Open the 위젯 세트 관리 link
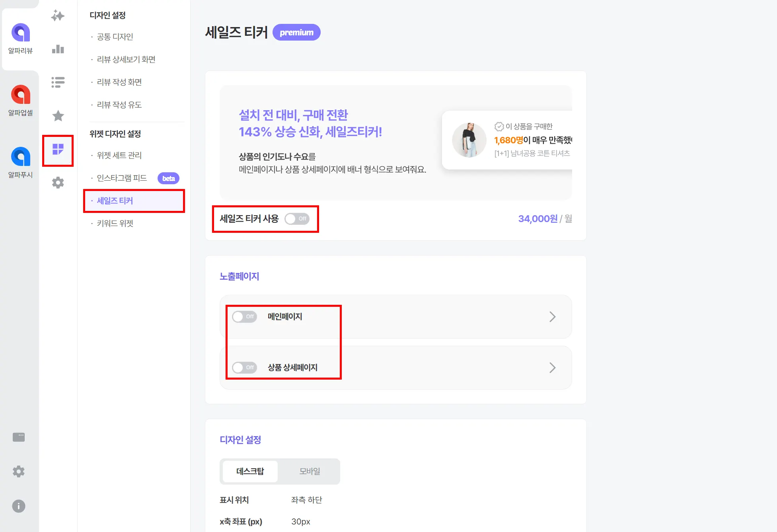 (119, 156)
